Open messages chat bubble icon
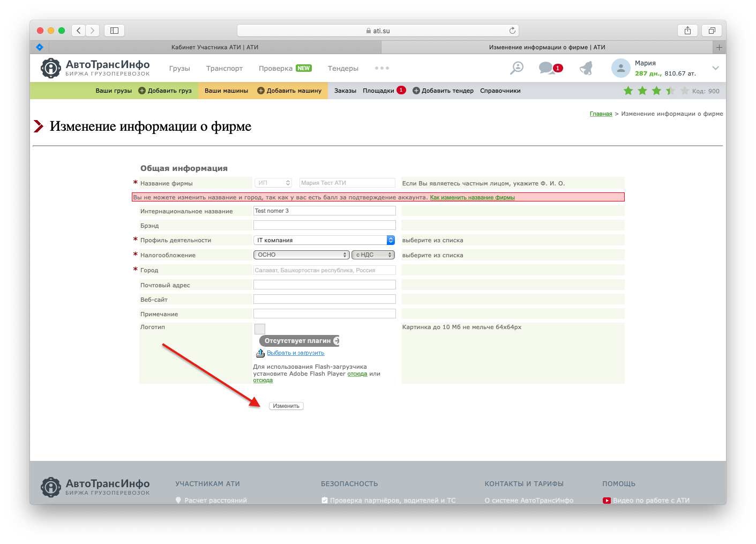756x544 pixels. pos(547,68)
